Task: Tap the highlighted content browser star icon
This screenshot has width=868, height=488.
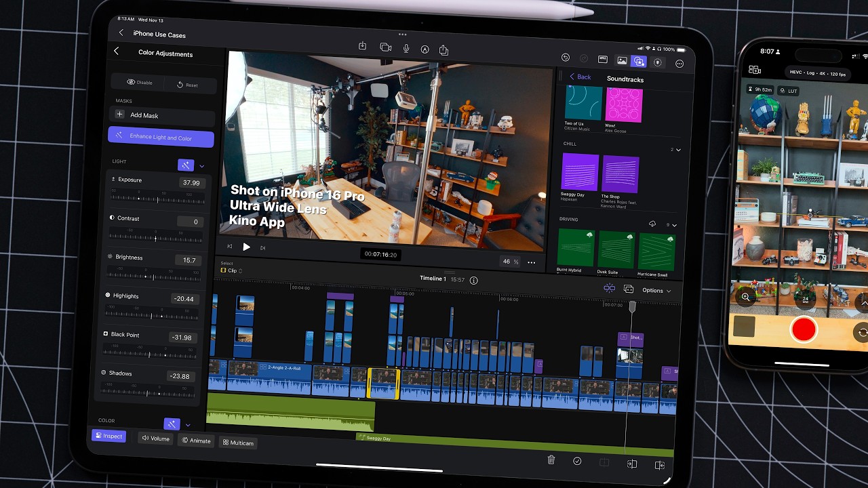Action: [x=639, y=61]
